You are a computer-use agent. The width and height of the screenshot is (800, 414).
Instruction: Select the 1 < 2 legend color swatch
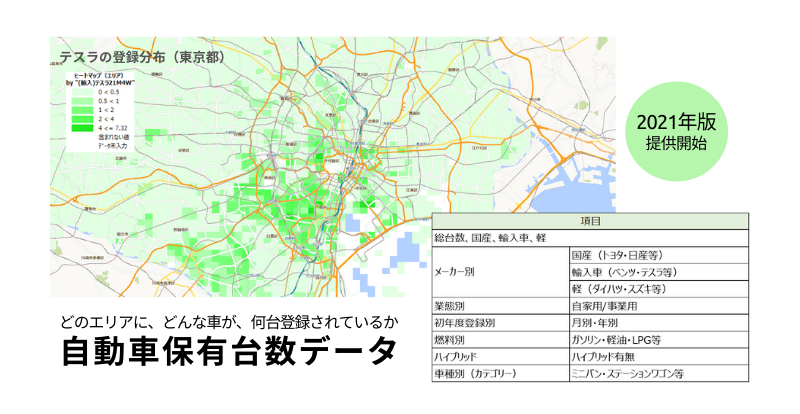82,110
